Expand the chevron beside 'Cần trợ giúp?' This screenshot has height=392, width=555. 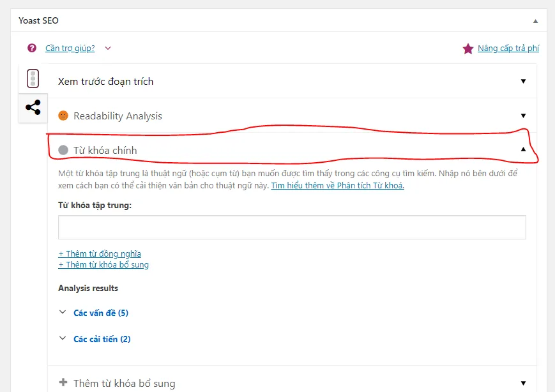pyautogui.click(x=108, y=48)
